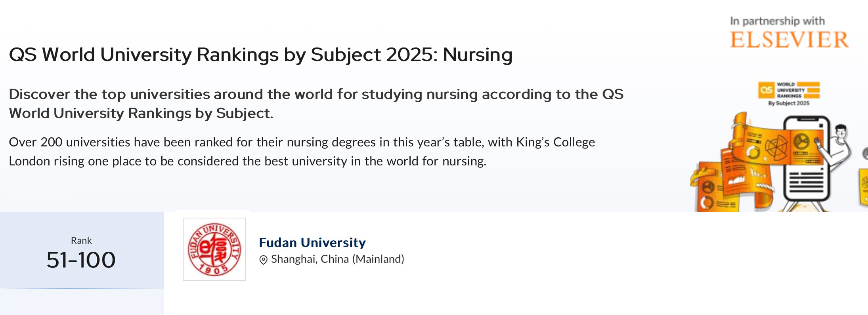Click the 'By Subject 2025' caption
This screenshot has width=868, height=315.
coord(789,103)
